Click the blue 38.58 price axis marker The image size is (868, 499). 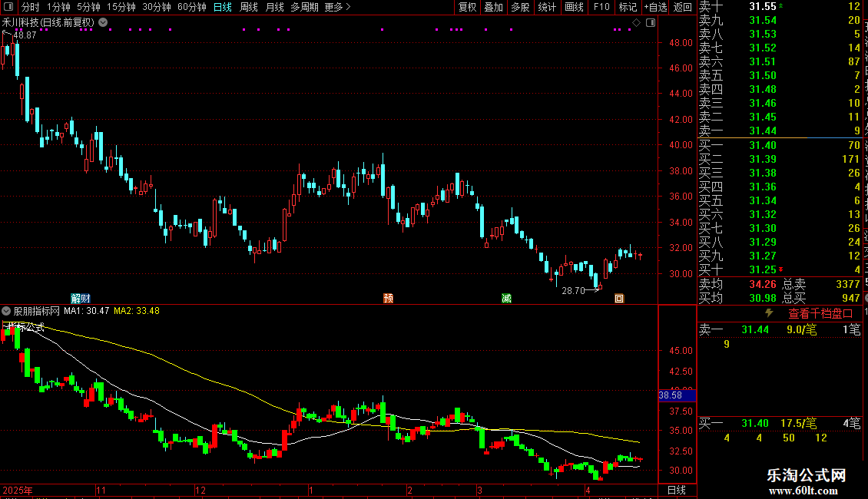677,395
